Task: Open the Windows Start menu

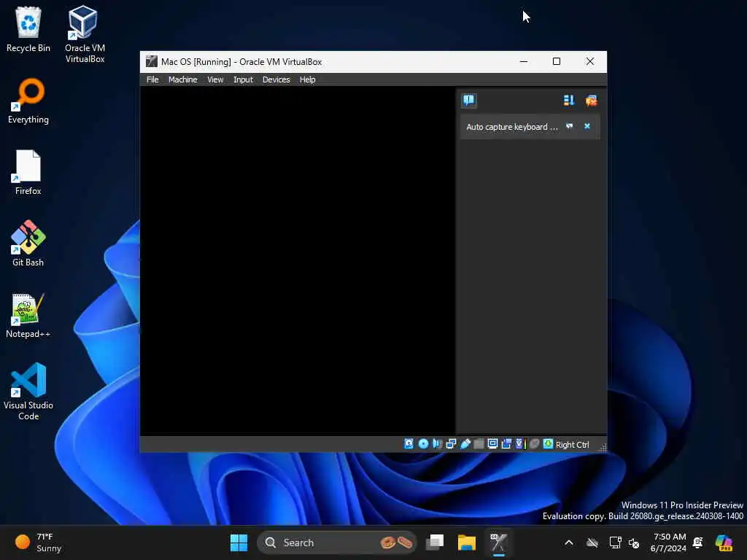Action: coord(239,542)
